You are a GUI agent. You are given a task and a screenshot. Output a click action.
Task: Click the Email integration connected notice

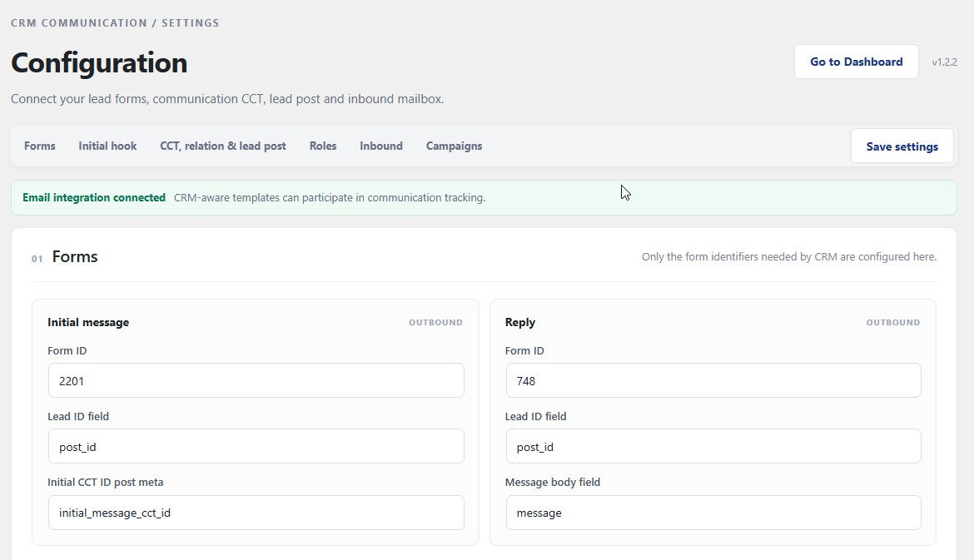[x=484, y=197]
